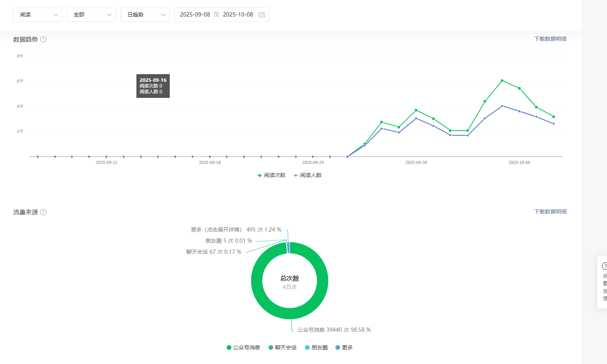The image size is (607, 364).
Task: Toggle 阅读次数 series in chart legend
Action: coord(272,175)
